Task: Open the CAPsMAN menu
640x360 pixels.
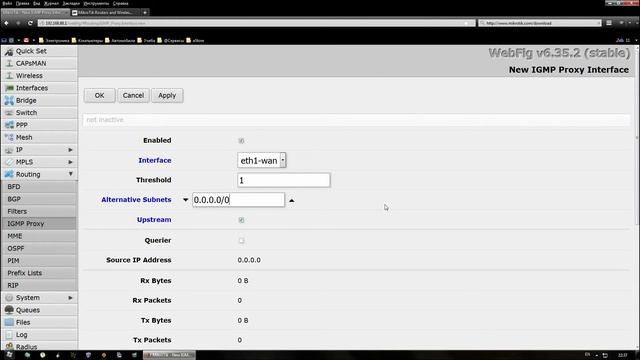Action: (x=39, y=63)
